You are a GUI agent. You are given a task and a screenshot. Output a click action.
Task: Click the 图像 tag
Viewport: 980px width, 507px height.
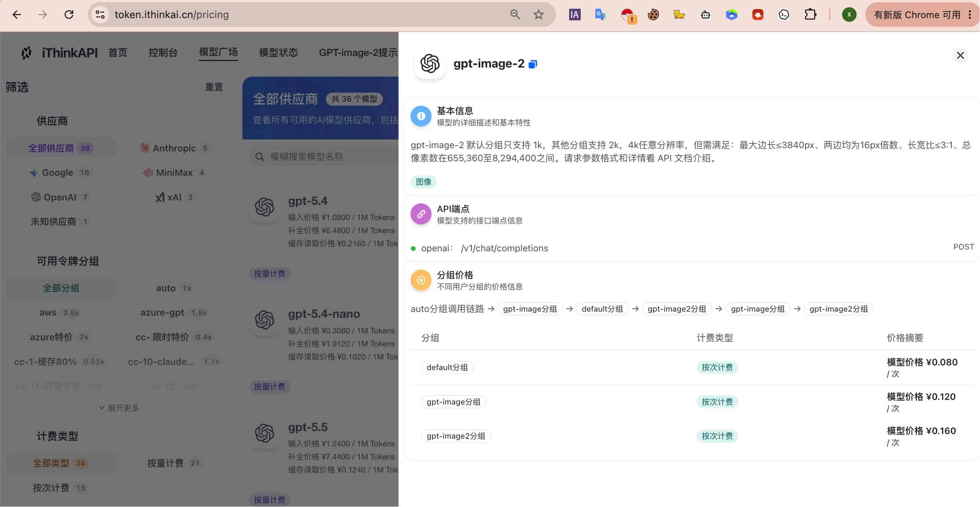(x=424, y=182)
